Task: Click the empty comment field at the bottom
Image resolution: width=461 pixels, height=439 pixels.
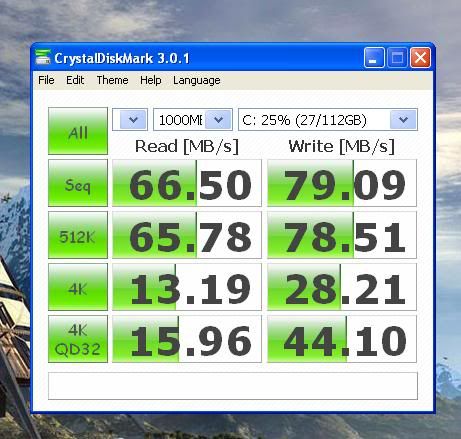Action: (233, 386)
